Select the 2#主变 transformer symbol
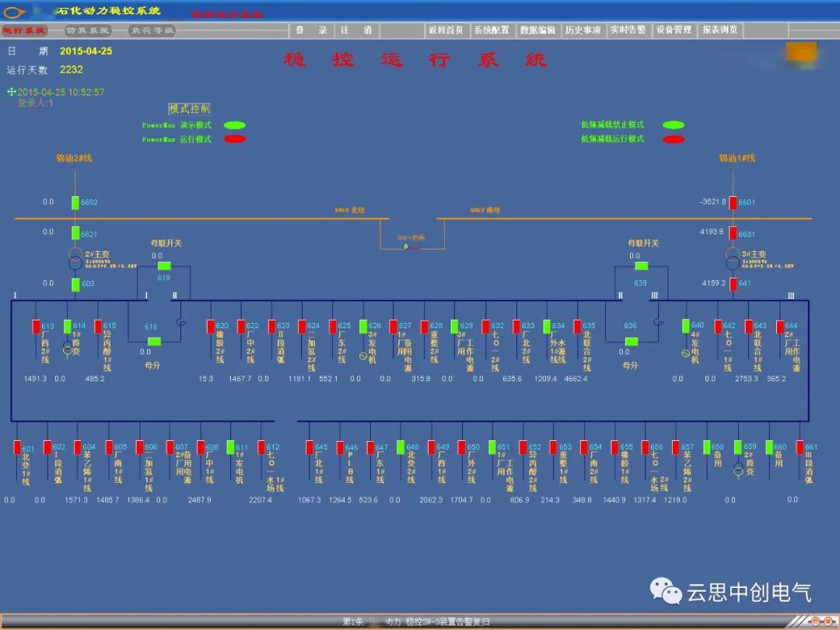Viewport: 840px width, 630px height. point(75,258)
